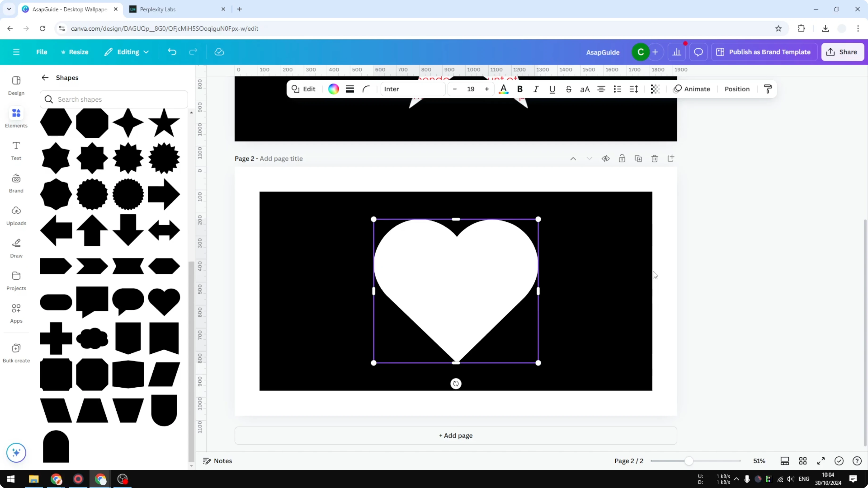Screen dimensions: 868x488
Task: Click the Add page button
Action: [x=455, y=435]
